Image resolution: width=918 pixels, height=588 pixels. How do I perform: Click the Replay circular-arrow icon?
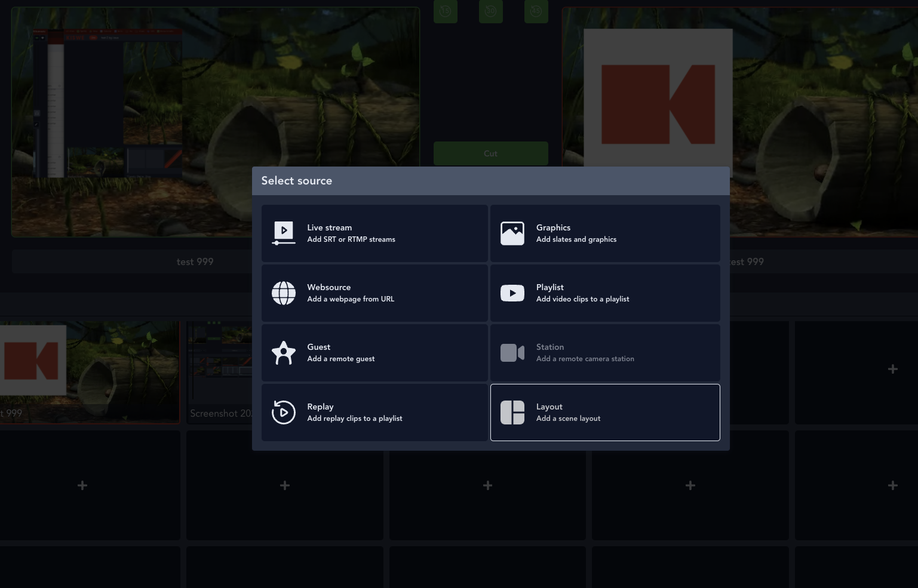(x=284, y=412)
